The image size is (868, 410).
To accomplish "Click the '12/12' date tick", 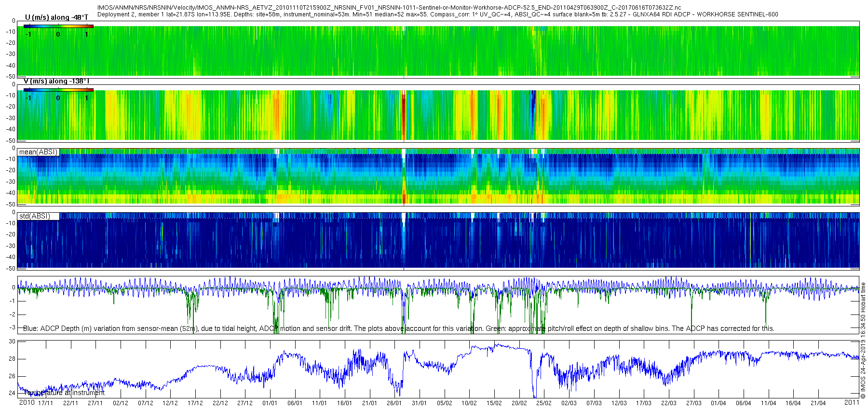I will coord(170,403).
